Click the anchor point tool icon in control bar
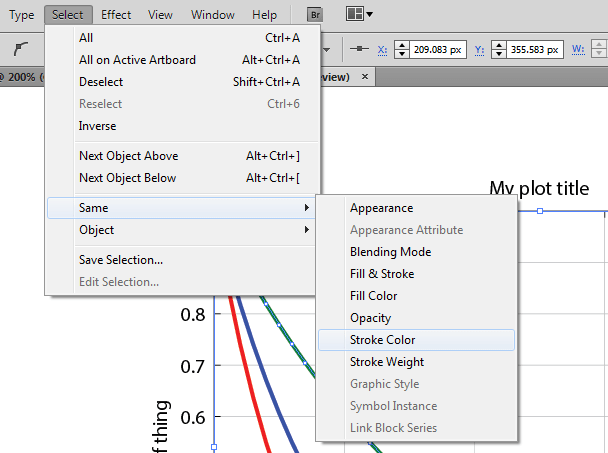This screenshot has width=608, height=453. coord(21,47)
